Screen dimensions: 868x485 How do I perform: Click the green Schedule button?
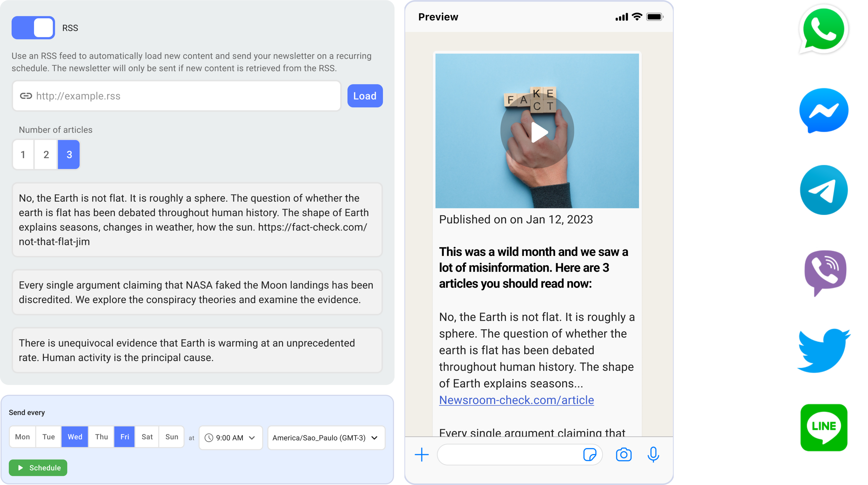(38, 468)
